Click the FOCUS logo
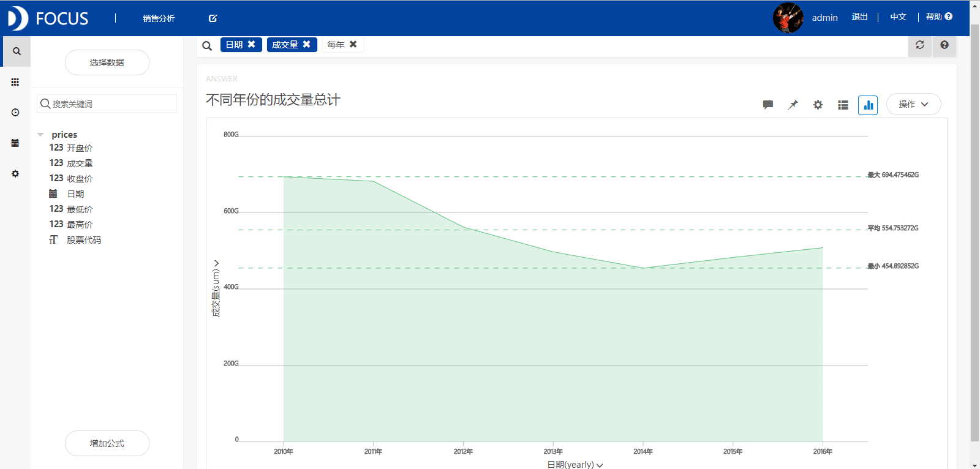 point(48,18)
